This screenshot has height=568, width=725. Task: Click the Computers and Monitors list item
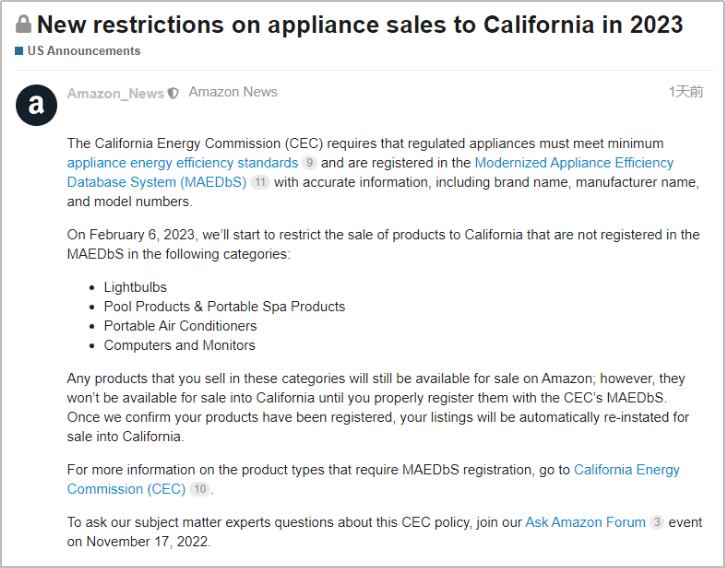pyautogui.click(x=179, y=345)
